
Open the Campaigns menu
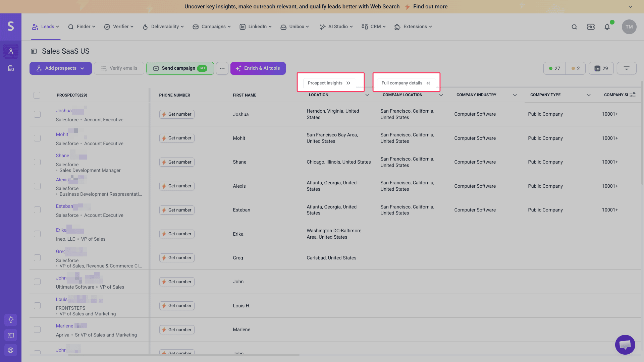click(212, 27)
